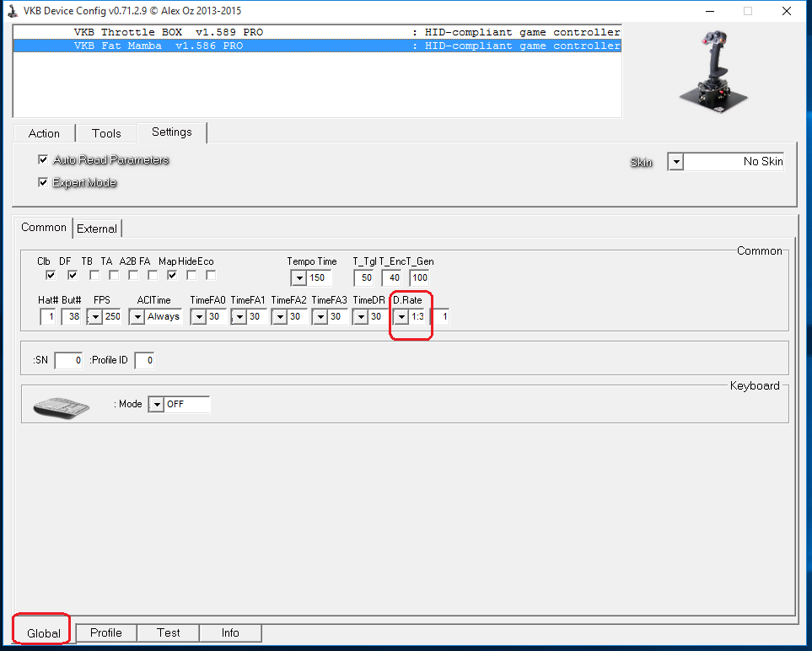Open the Test bottom tab
This screenshot has width=812, height=651.
[169, 633]
